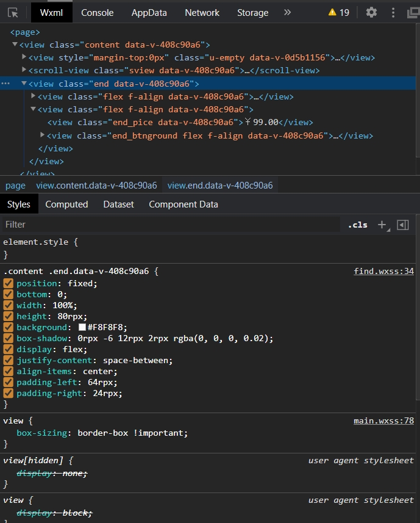This screenshot has width=420, height=523.
Task: Uncheck the width: 100% property
Action: tap(9, 305)
